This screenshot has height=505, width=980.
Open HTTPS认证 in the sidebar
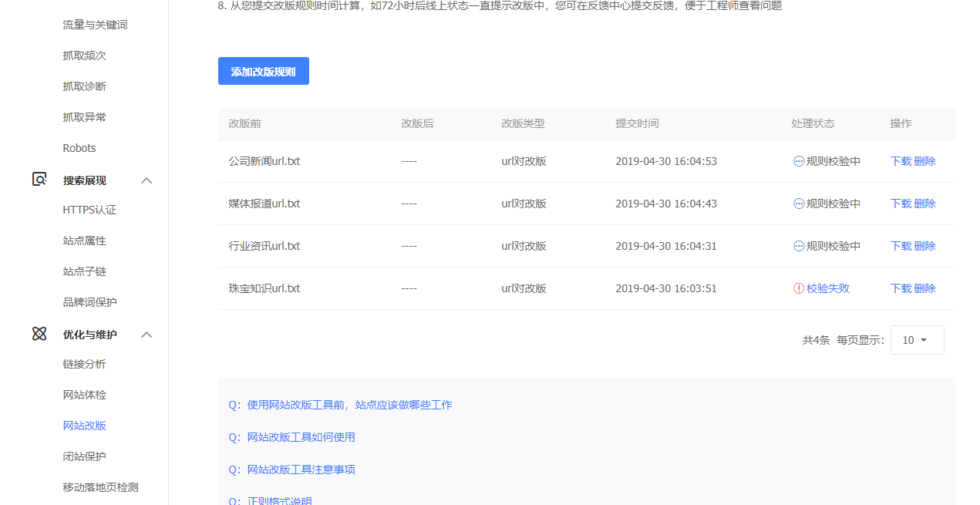pos(89,210)
